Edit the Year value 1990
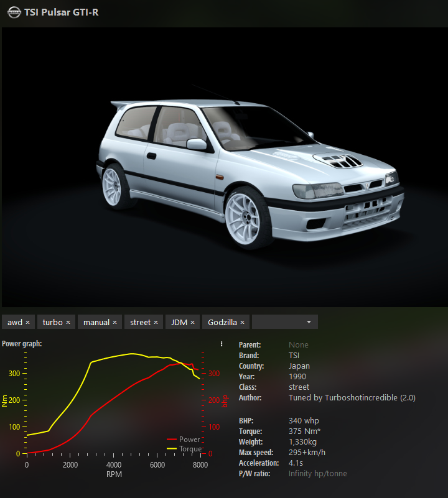Image resolution: width=448 pixels, height=498 pixels. click(297, 377)
